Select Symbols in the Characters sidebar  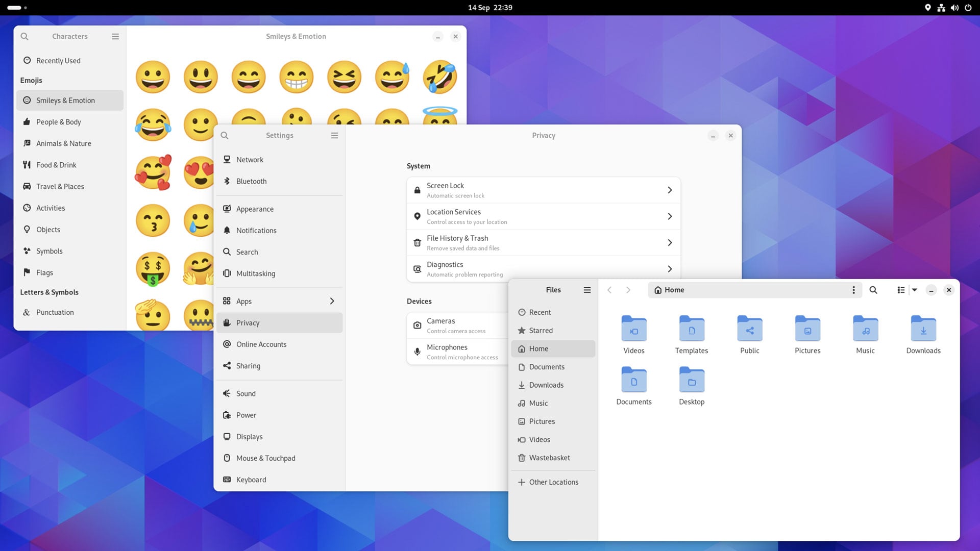(50, 251)
